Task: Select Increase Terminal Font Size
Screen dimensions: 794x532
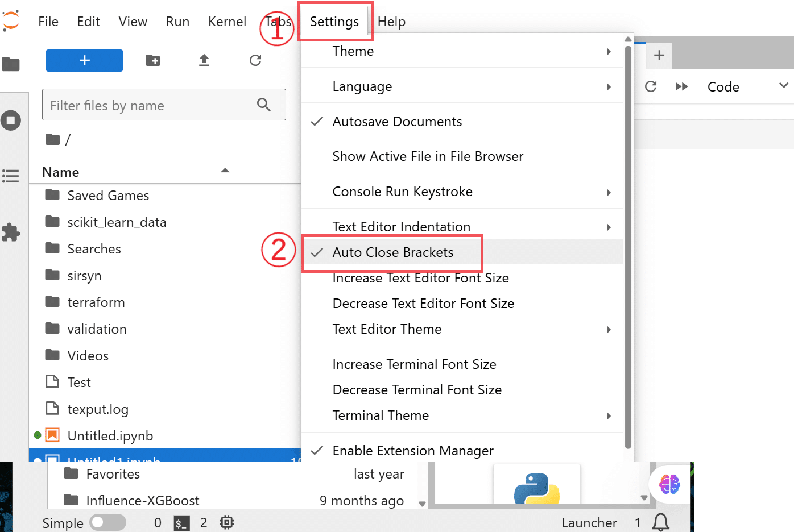Action: click(x=414, y=364)
